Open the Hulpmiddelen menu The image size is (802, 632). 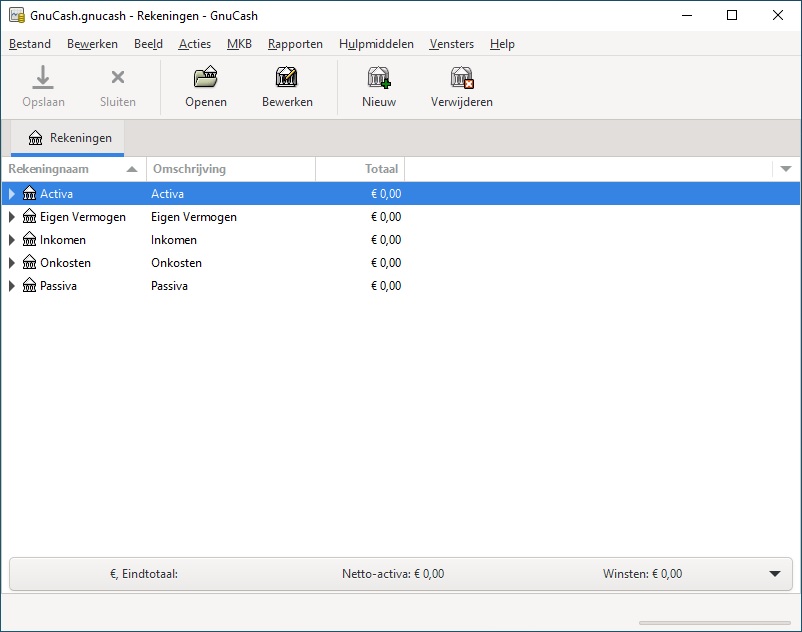(376, 44)
